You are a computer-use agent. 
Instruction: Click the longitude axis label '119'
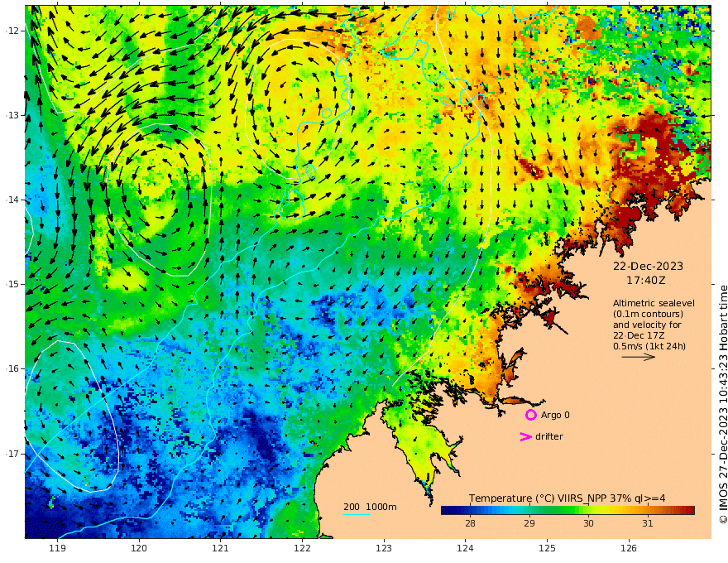(x=57, y=549)
